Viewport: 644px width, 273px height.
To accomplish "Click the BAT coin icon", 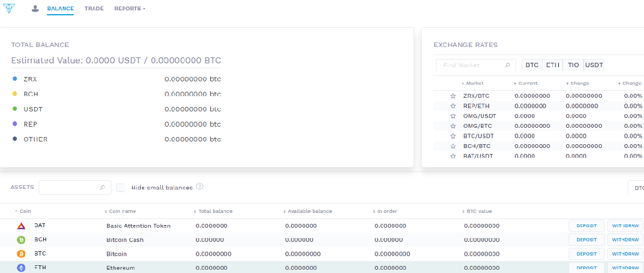I will tap(21, 226).
